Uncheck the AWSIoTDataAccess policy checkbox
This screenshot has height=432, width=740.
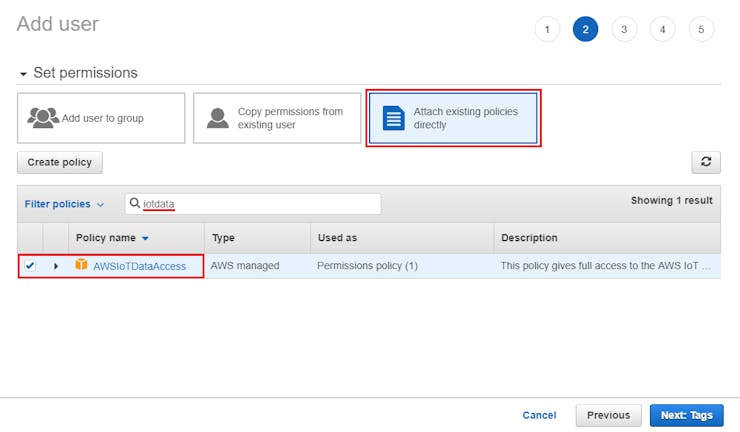[x=30, y=266]
